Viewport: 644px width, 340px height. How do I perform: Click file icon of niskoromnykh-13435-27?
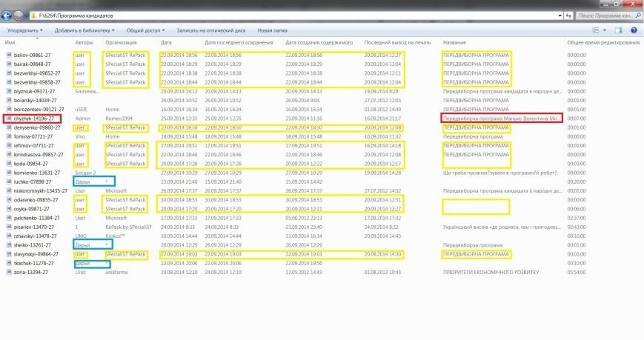9,190
